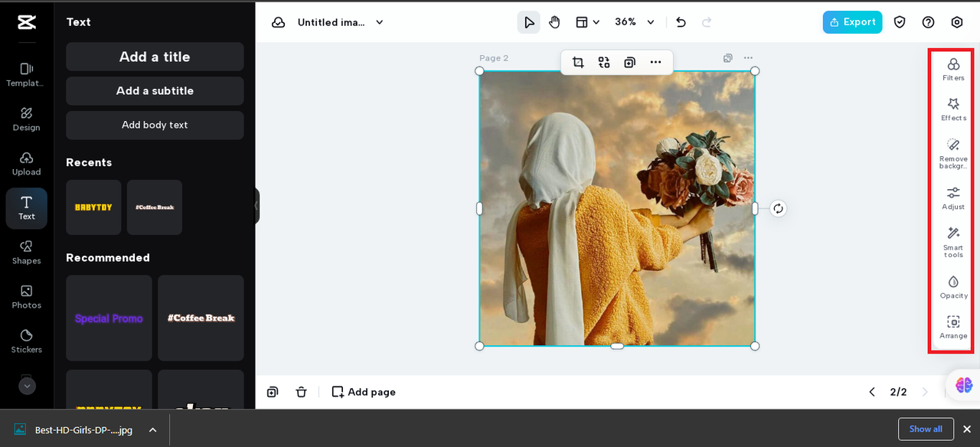The height and width of the screenshot is (447, 980).
Task: Click the Export button
Action: tap(852, 22)
